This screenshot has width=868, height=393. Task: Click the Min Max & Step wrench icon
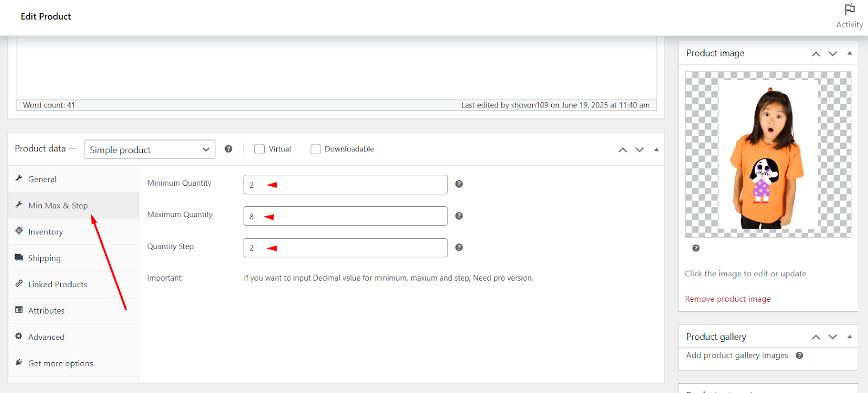[x=19, y=205]
